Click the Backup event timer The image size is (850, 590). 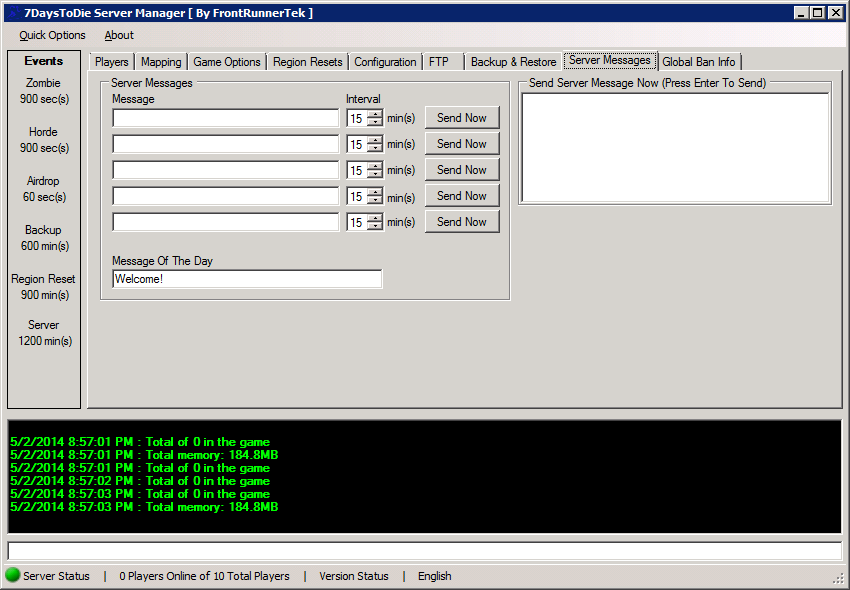point(44,238)
